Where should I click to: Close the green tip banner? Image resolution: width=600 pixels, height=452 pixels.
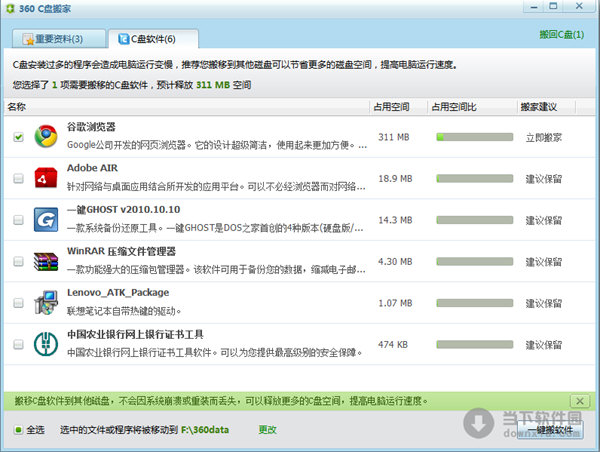pos(580,401)
